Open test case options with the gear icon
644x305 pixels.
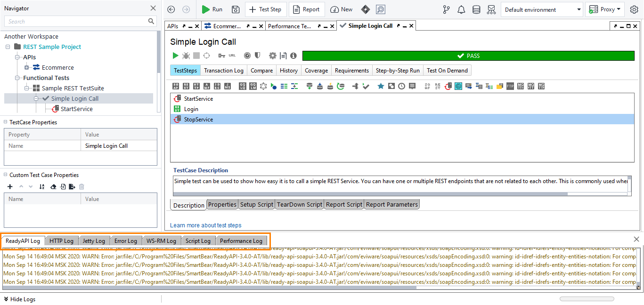[273, 55]
